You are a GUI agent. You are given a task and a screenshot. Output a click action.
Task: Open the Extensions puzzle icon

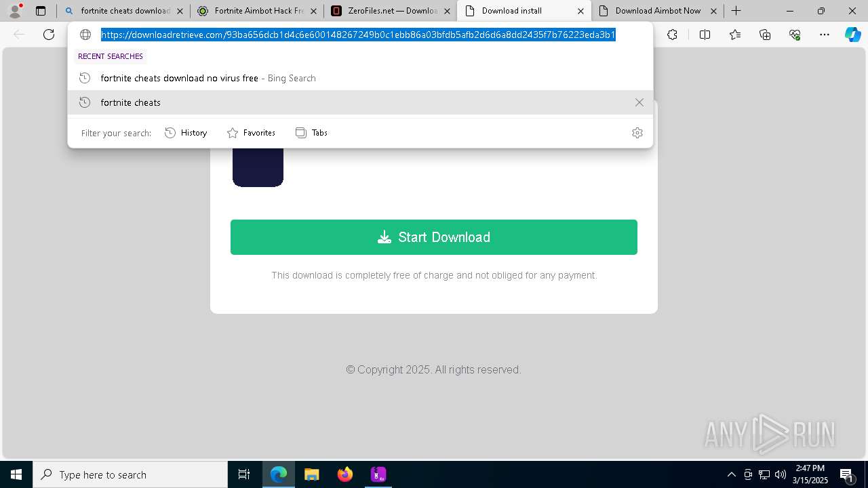pos(672,35)
